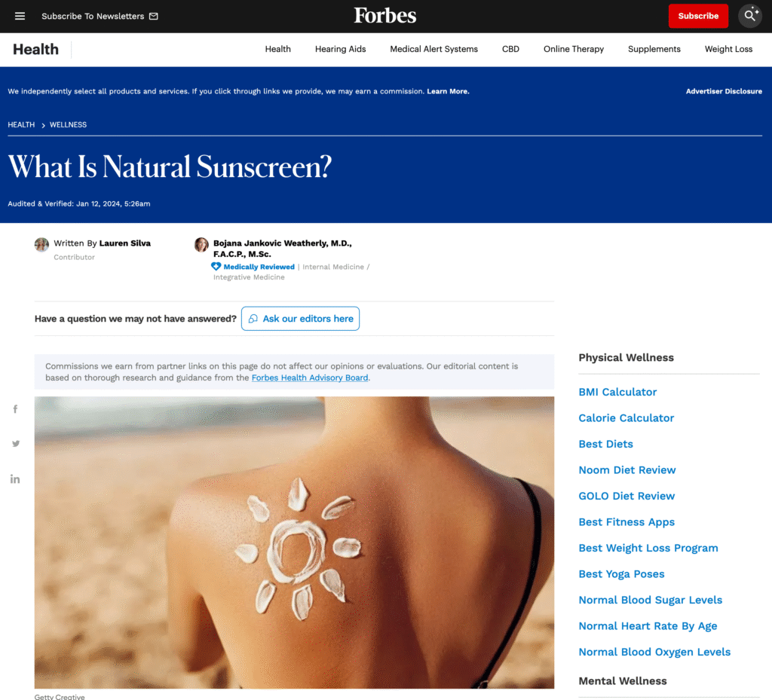Image resolution: width=772 pixels, height=700 pixels.
Task: Open the Forbes Health Advisory Board link
Action: (x=310, y=378)
